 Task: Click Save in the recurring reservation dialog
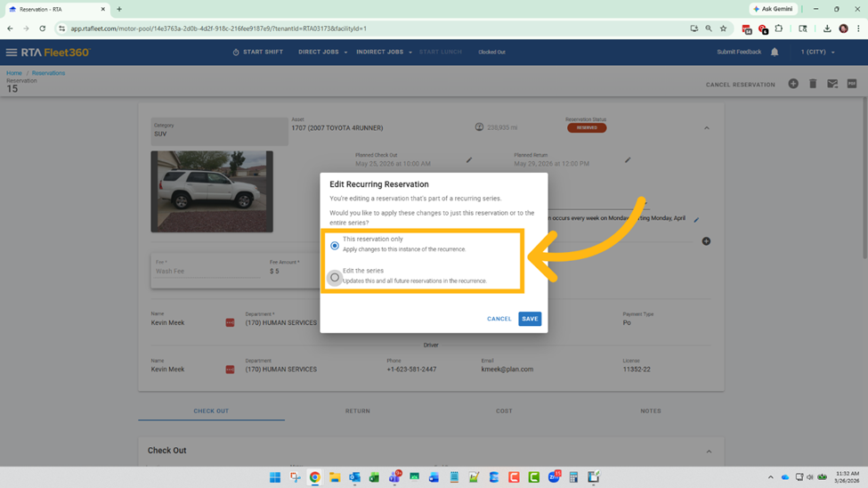(530, 319)
